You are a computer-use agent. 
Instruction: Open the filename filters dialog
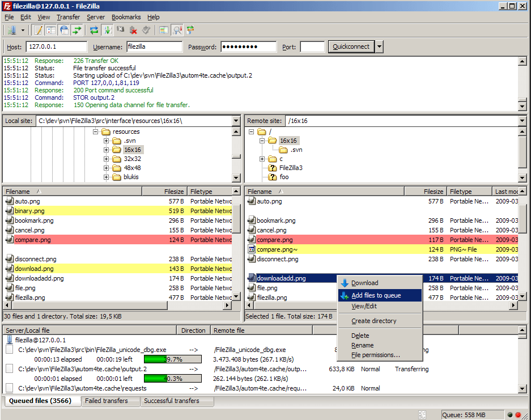176,30
